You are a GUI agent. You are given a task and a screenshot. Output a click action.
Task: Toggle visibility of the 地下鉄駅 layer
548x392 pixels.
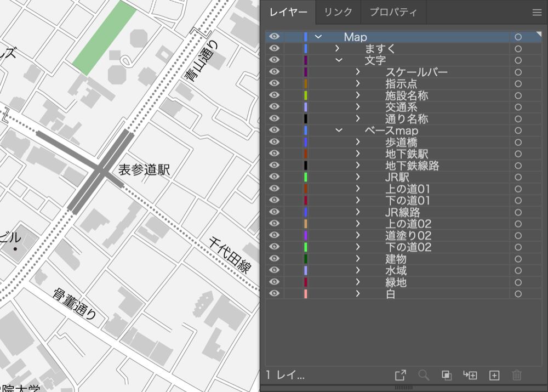275,154
